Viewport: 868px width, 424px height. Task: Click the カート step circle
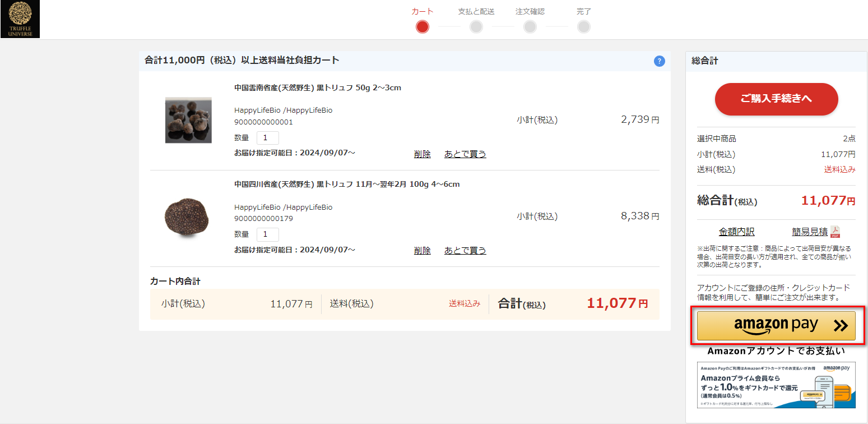(x=423, y=26)
